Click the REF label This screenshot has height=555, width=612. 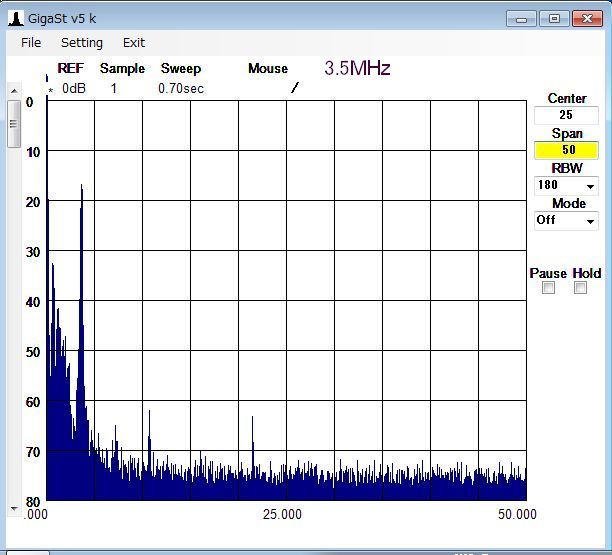(71, 68)
